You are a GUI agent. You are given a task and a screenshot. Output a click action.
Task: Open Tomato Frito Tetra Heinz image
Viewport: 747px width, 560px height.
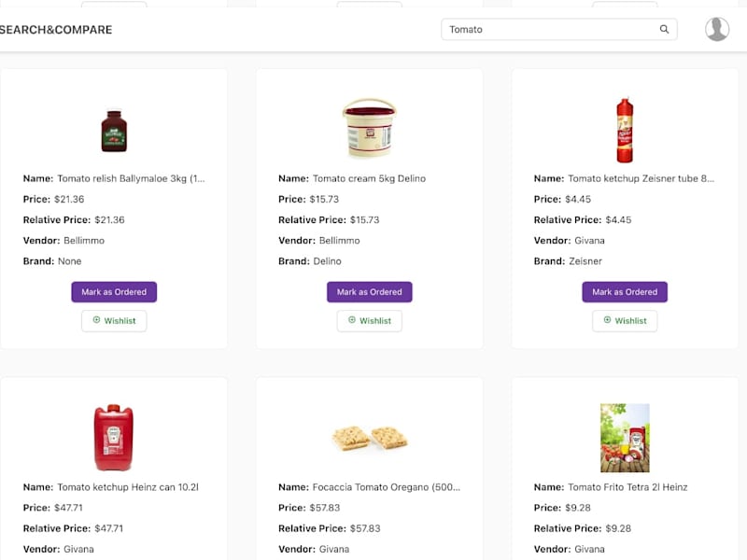[x=625, y=438]
